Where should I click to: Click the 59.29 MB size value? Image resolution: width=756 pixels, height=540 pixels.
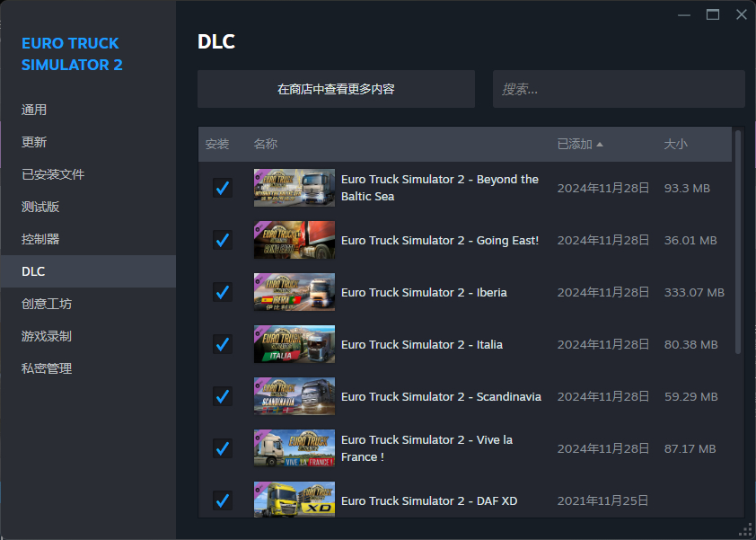coord(691,396)
